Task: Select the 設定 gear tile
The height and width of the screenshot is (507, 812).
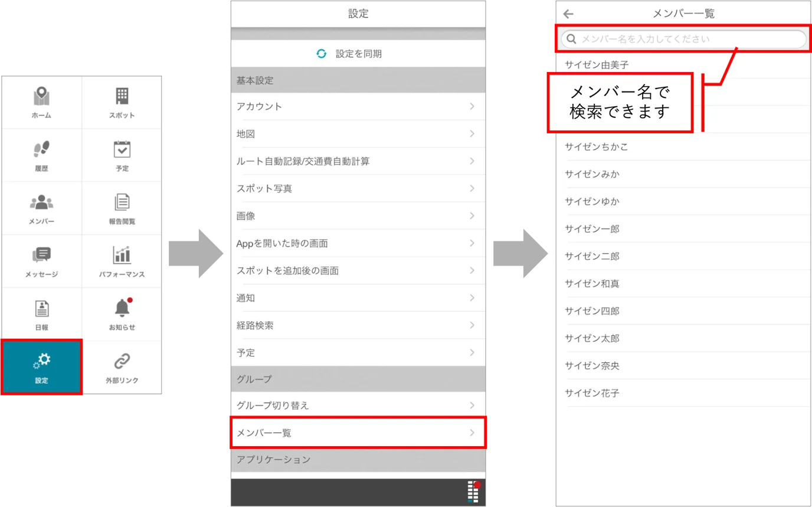Action: pos(41,367)
